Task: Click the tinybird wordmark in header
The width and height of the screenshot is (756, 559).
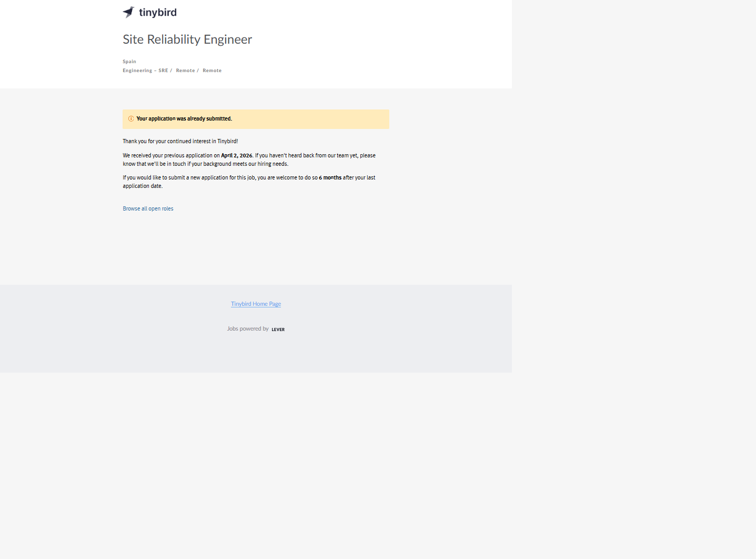Action: (x=158, y=13)
